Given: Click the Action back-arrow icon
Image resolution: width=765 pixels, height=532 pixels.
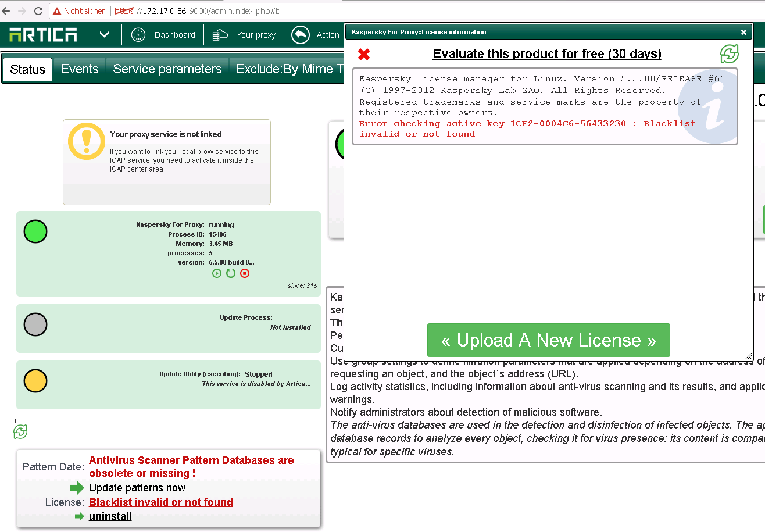Looking at the screenshot, I should (301, 35).
